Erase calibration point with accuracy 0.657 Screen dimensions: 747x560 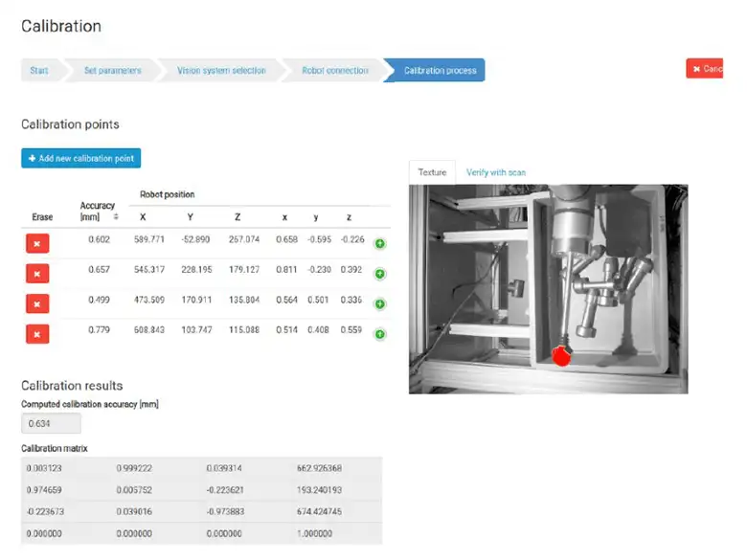click(x=37, y=274)
